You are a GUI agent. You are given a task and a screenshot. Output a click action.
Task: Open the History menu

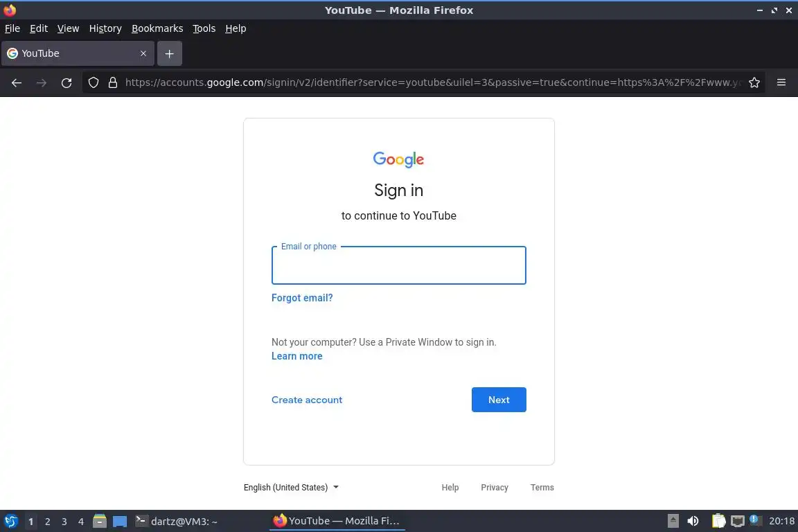click(x=105, y=28)
